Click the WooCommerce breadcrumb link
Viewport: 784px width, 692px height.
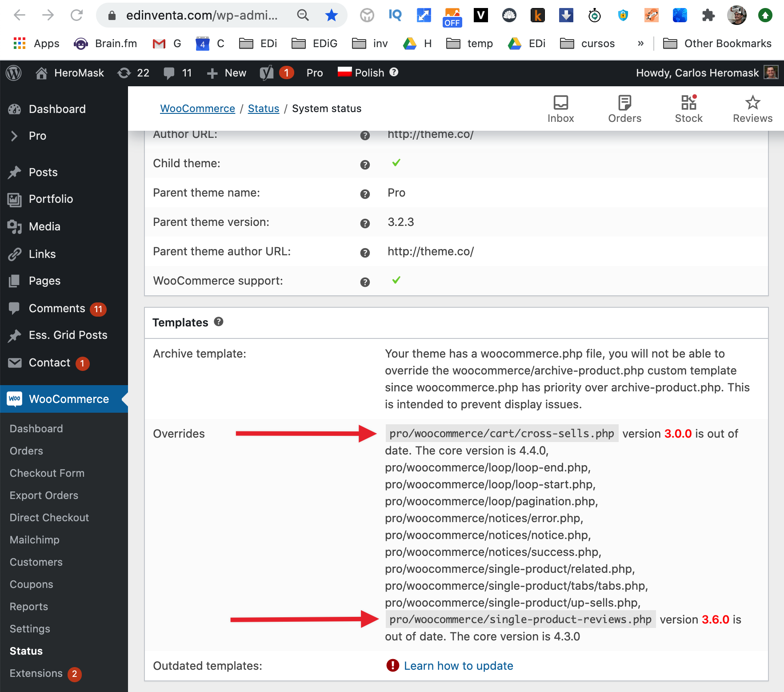[197, 109]
